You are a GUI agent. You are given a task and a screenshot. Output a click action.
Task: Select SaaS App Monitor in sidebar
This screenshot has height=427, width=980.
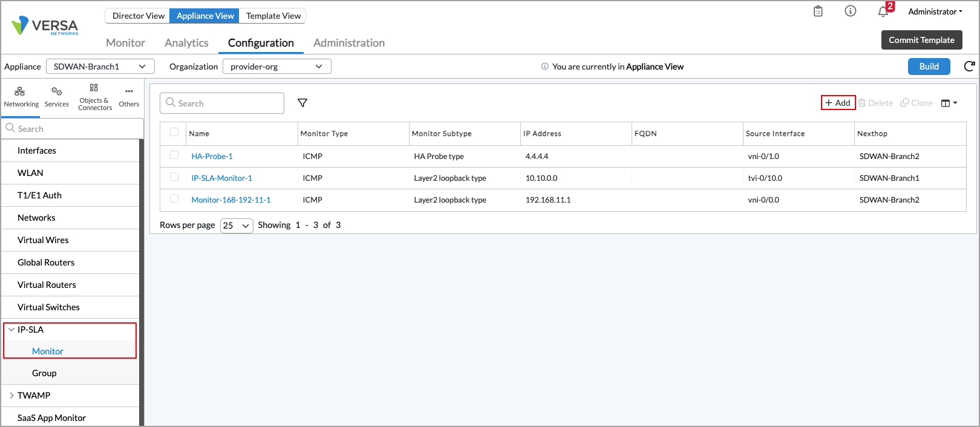70,418
